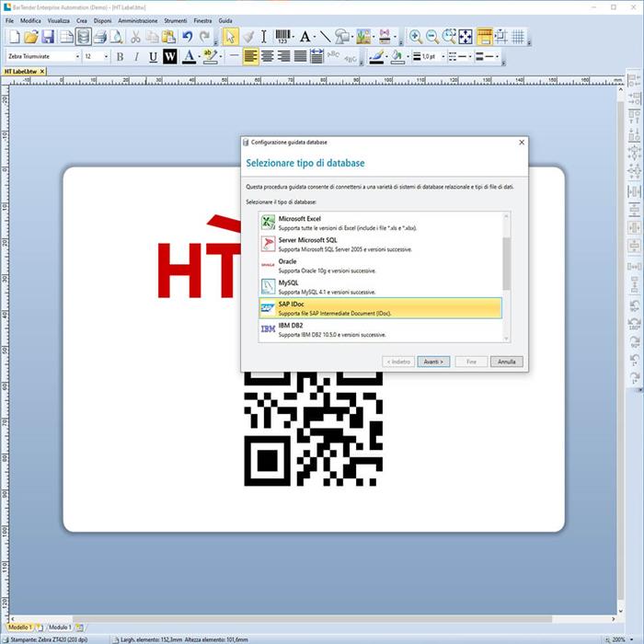Screen dimensions: 644x644
Task: Click the Undo arrow icon
Action: (188, 37)
